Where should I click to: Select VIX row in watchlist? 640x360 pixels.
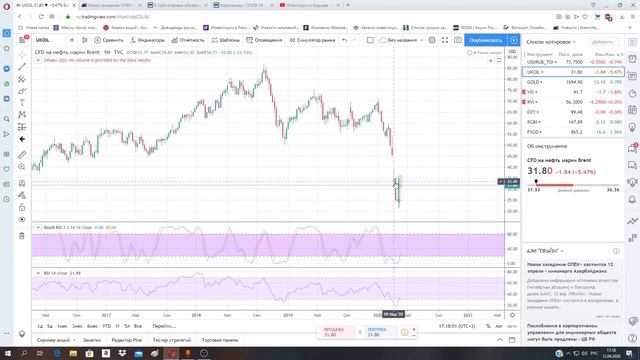[x=573, y=92]
